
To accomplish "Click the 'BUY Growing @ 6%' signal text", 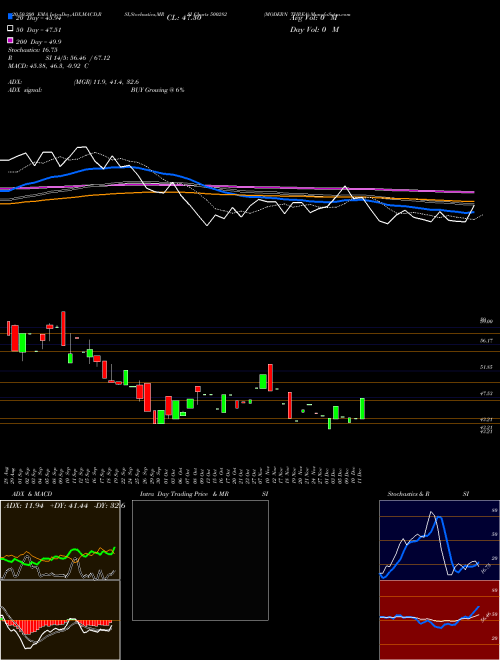I will pos(157,90).
